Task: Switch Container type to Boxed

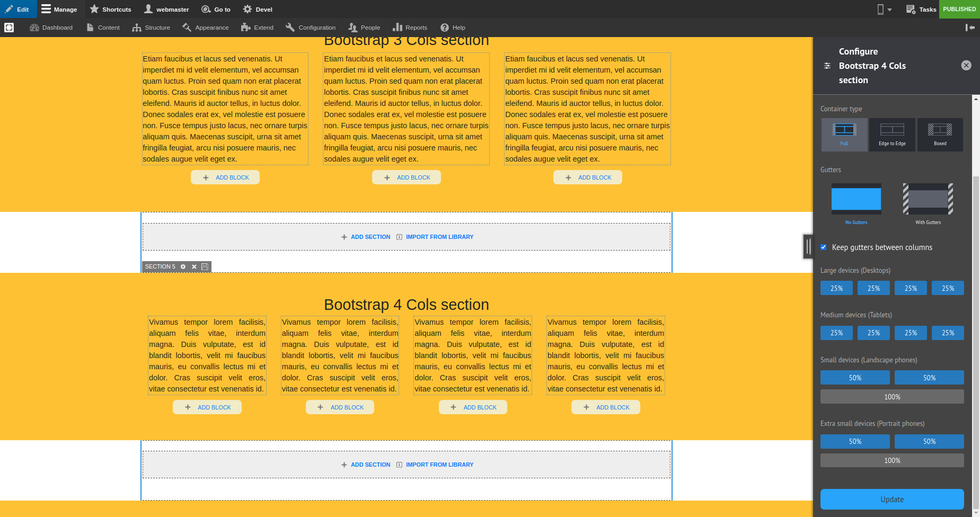Action: click(940, 135)
